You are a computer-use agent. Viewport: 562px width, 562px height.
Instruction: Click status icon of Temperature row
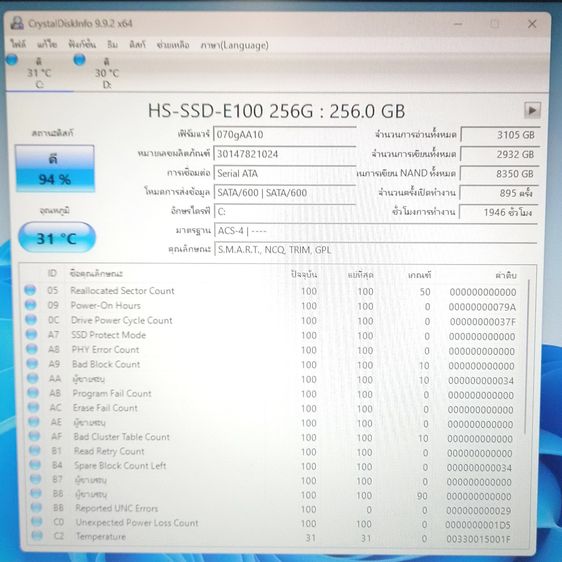pos(37,536)
